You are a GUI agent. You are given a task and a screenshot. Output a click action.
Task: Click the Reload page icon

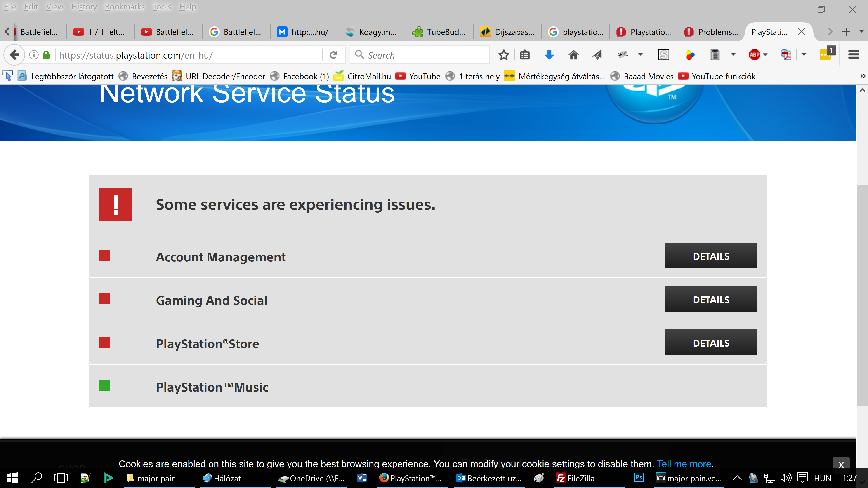[x=333, y=54]
